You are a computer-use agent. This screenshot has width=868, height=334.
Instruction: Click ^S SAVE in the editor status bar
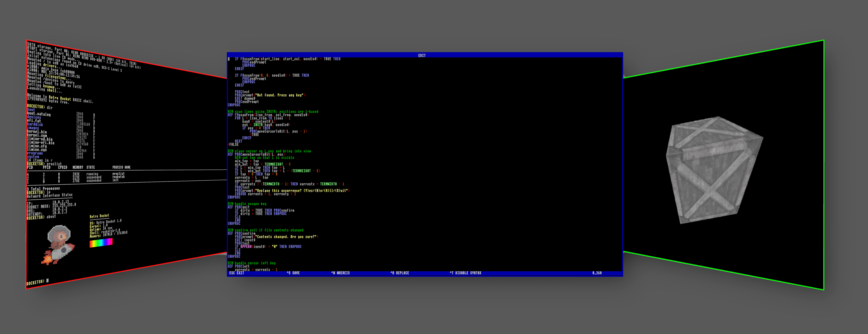[x=293, y=273]
